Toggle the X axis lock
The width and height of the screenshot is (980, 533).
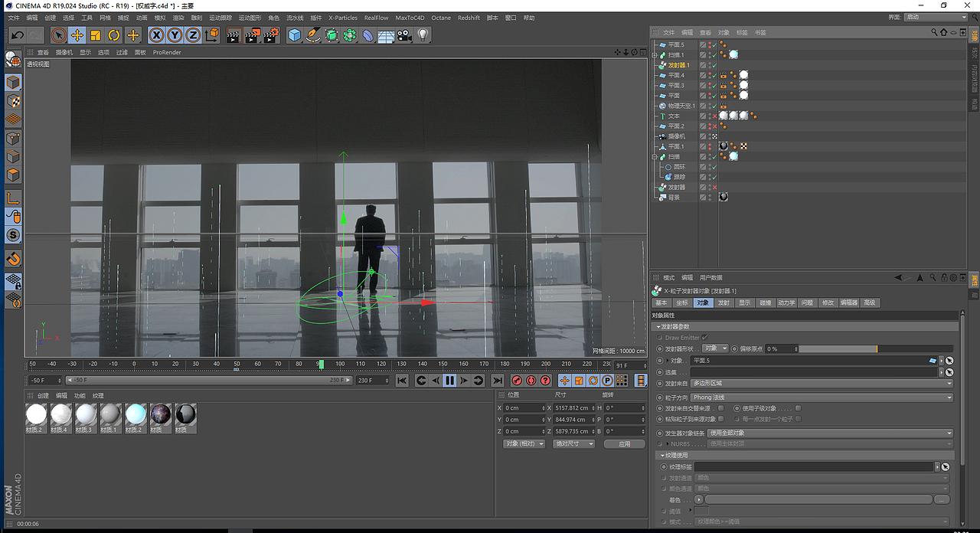156,35
